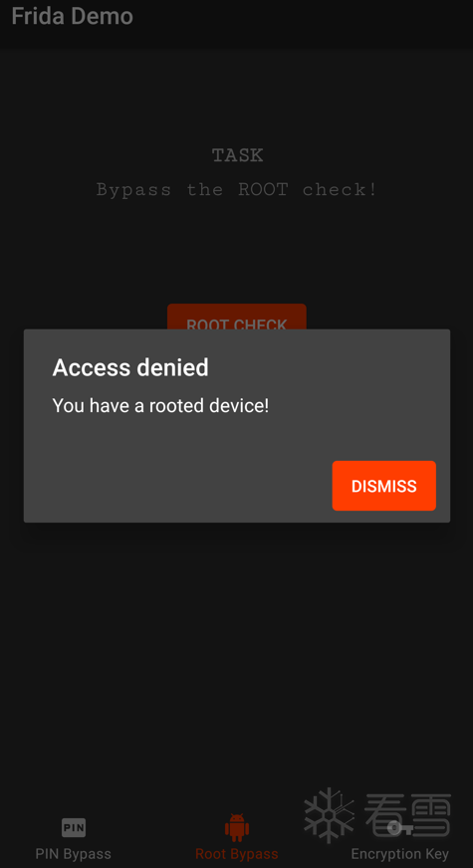Click the ROOT CHECK button behind dialog
Viewport: 473px width, 868px height.
[x=237, y=317]
